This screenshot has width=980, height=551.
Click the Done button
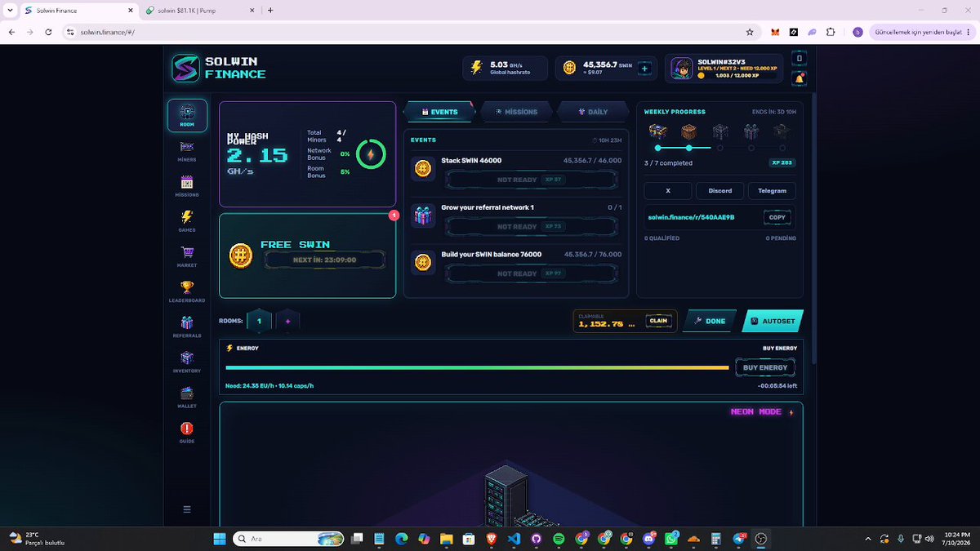coord(710,321)
